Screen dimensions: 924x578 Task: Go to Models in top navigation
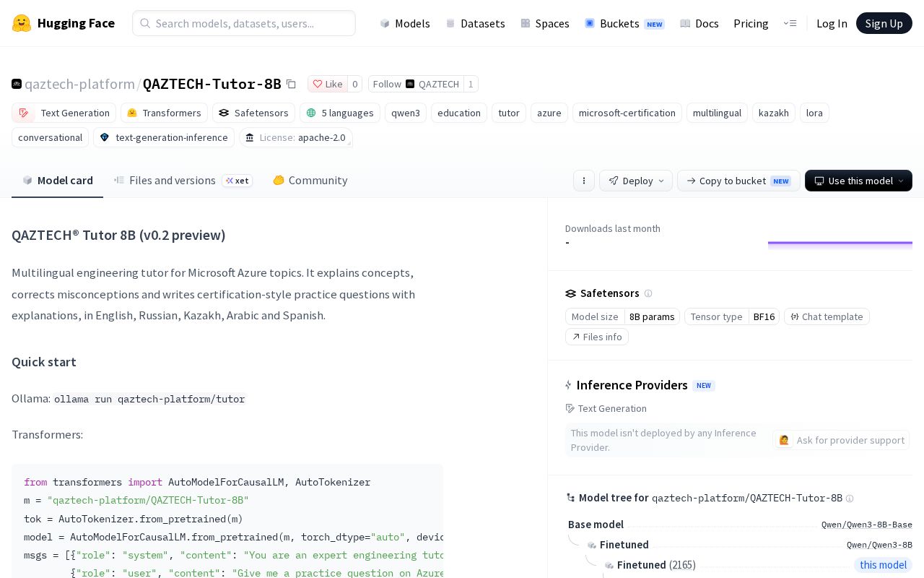pos(405,23)
